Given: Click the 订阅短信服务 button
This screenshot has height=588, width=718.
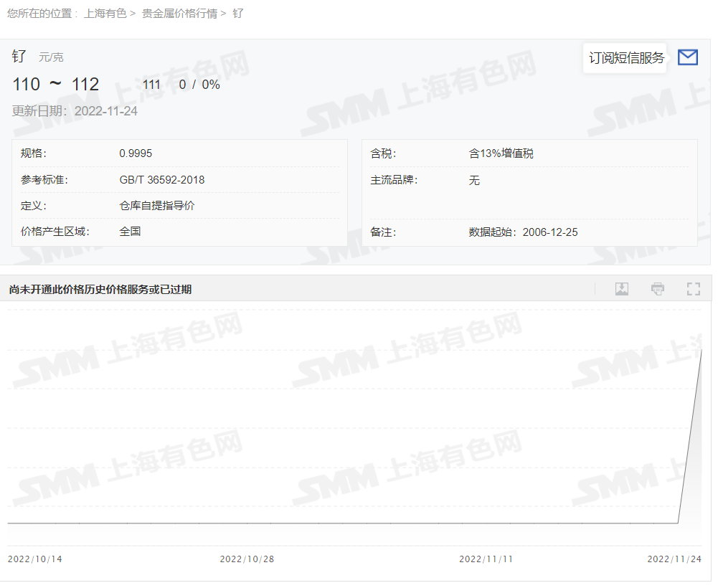Looking at the screenshot, I should coord(626,58).
